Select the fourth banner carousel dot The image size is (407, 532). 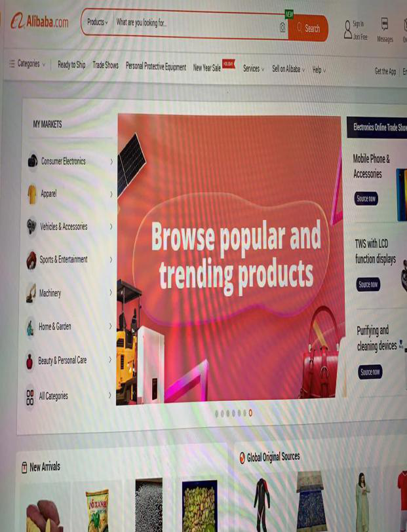pyautogui.click(x=233, y=413)
